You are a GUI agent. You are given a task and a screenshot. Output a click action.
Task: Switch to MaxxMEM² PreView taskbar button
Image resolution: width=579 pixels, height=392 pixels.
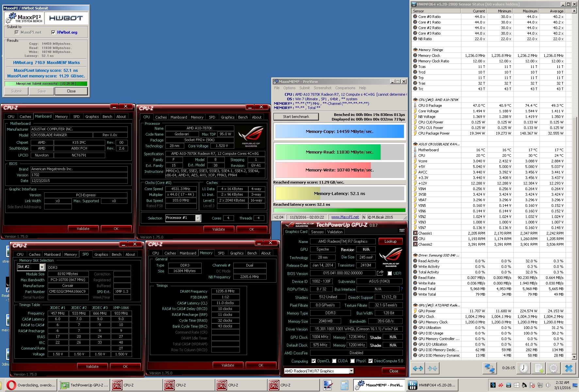click(x=379, y=385)
